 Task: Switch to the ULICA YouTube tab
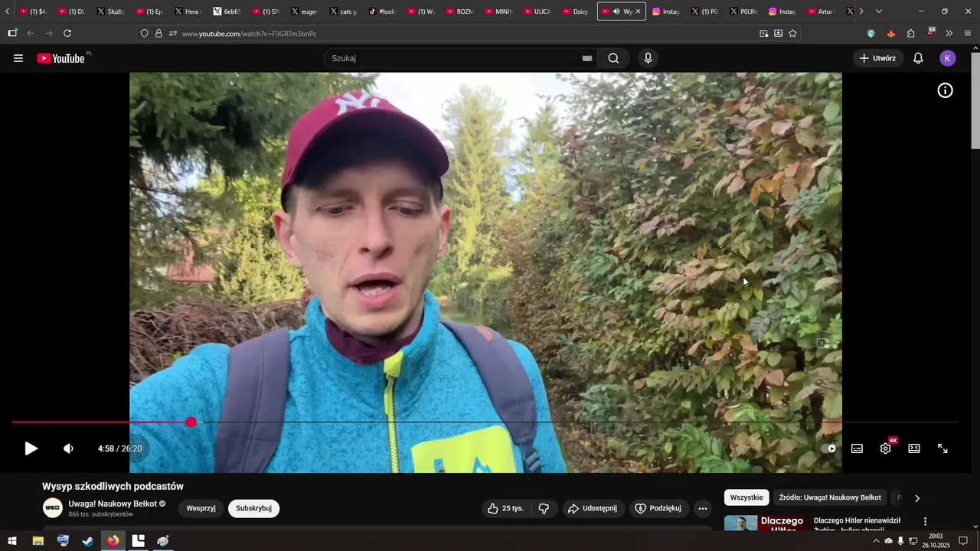[538, 11]
